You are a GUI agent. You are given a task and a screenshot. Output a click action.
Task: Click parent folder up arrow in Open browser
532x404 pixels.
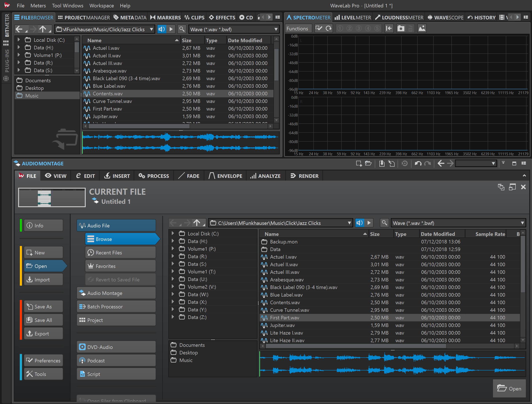click(197, 223)
